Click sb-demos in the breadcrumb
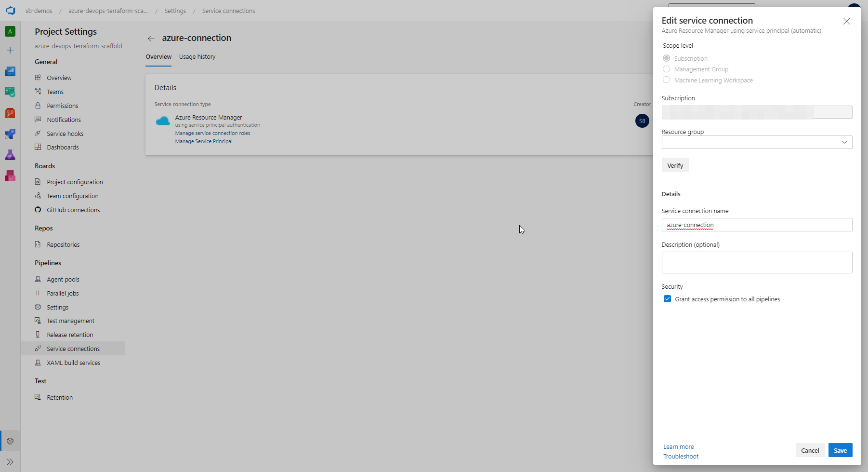This screenshot has height=472, width=868. [x=39, y=11]
